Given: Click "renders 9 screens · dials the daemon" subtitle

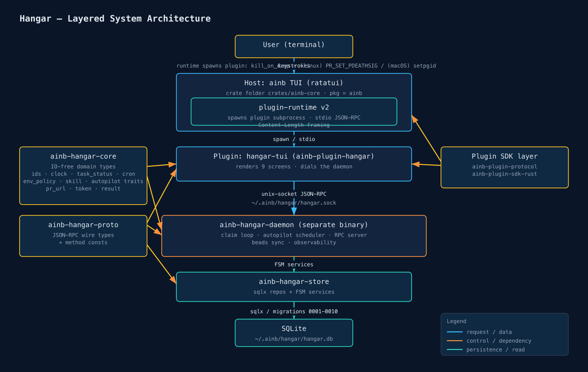Looking at the screenshot, I should click(x=294, y=167).
